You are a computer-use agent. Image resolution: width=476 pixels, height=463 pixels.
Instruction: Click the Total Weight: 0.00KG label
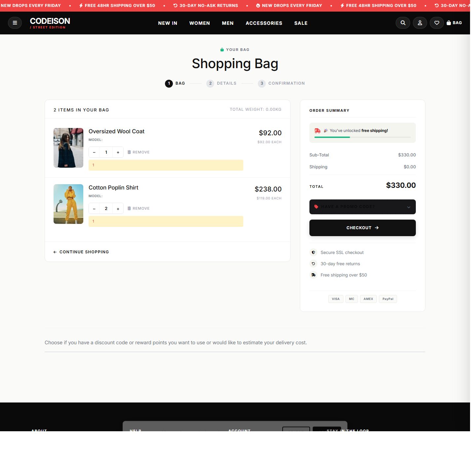[x=256, y=109]
